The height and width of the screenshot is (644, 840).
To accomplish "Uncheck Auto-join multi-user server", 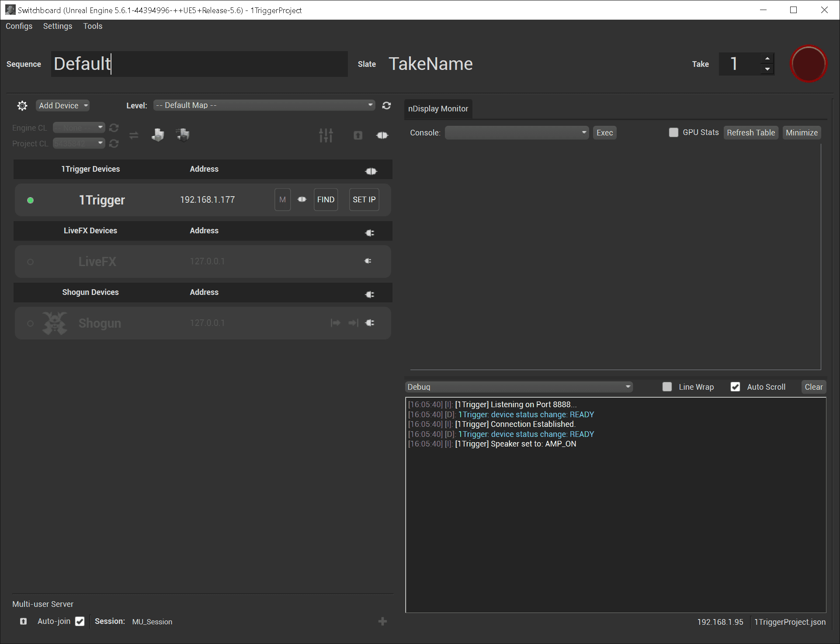I will coord(80,621).
